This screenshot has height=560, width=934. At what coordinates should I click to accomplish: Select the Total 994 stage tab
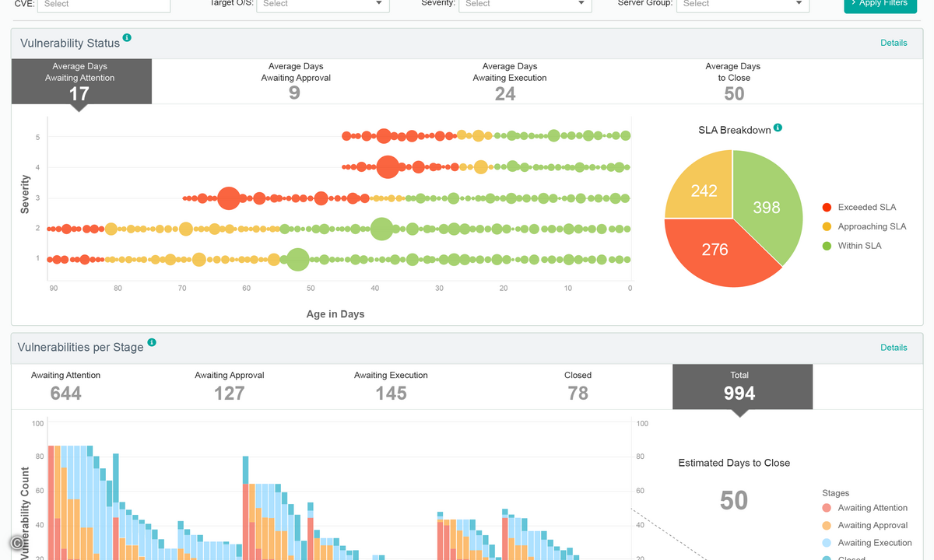742,387
